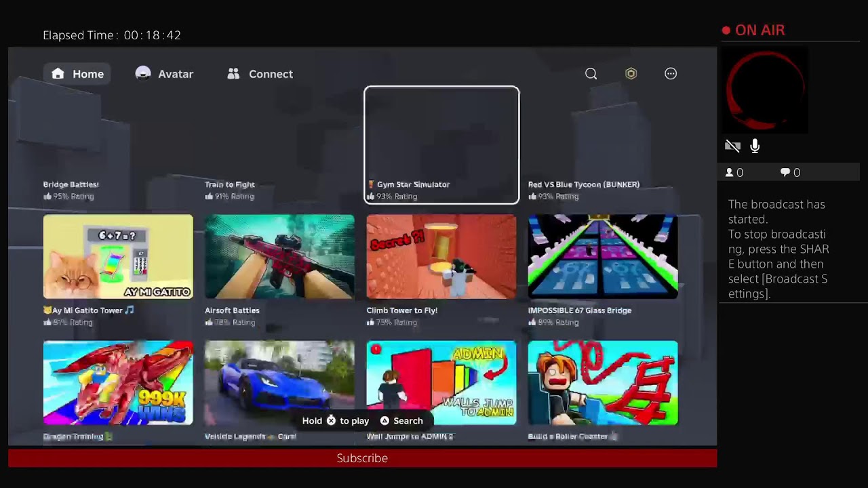Select the Build a Roller Coaster thumbnail
Screen dimensions: 868x488
pyautogui.click(x=603, y=383)
